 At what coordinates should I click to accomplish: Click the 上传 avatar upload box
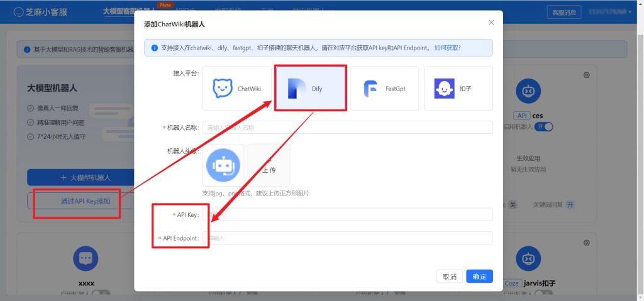coord(269,165)
